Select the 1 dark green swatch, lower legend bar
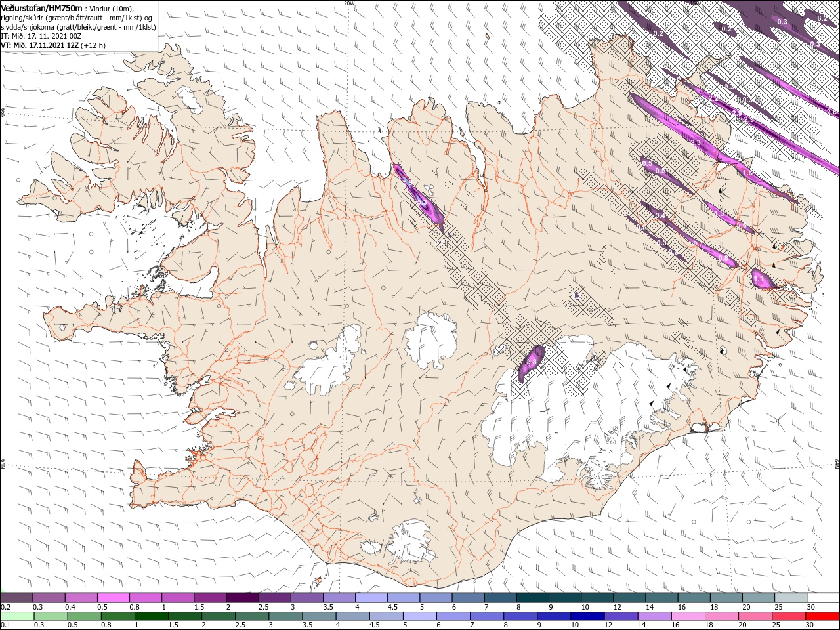 click(151, 616)
